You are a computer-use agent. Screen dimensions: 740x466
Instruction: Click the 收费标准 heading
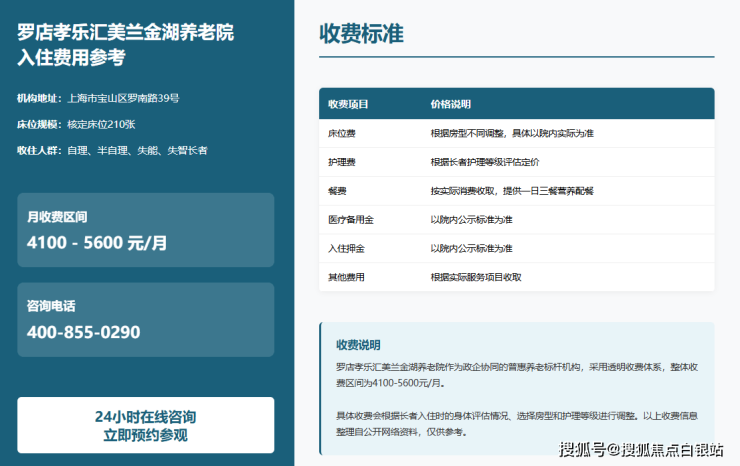click(362, 34)
